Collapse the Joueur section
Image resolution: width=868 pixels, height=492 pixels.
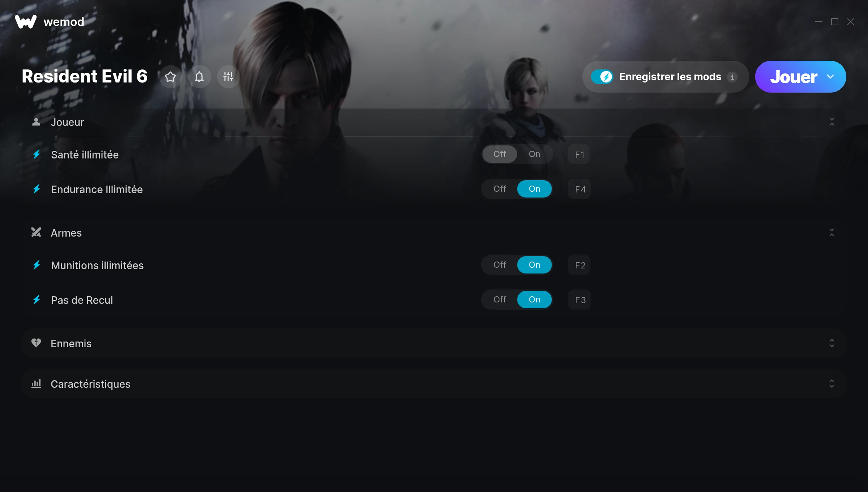point(831,122)
